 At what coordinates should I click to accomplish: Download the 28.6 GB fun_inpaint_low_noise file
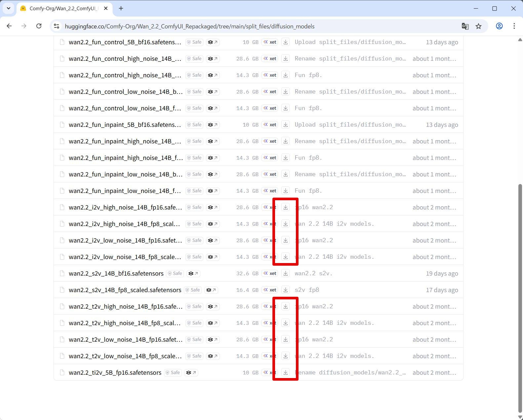pos(286,174)
